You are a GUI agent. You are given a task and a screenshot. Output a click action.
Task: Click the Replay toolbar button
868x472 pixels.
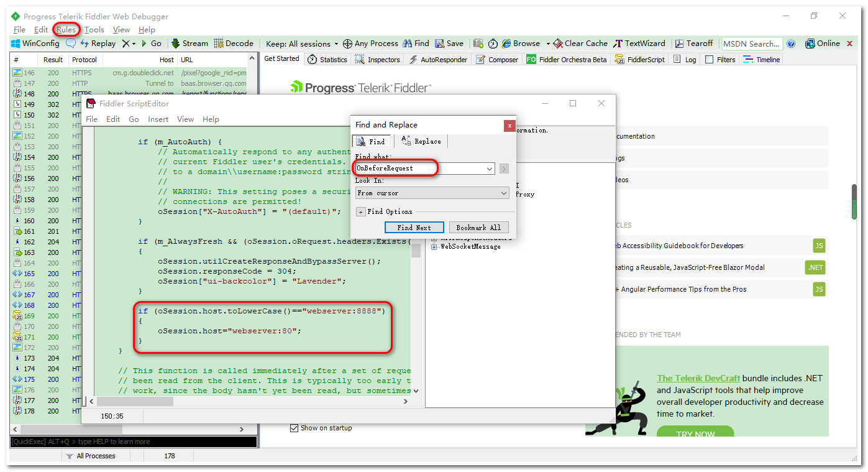click(x=98, y=44)
